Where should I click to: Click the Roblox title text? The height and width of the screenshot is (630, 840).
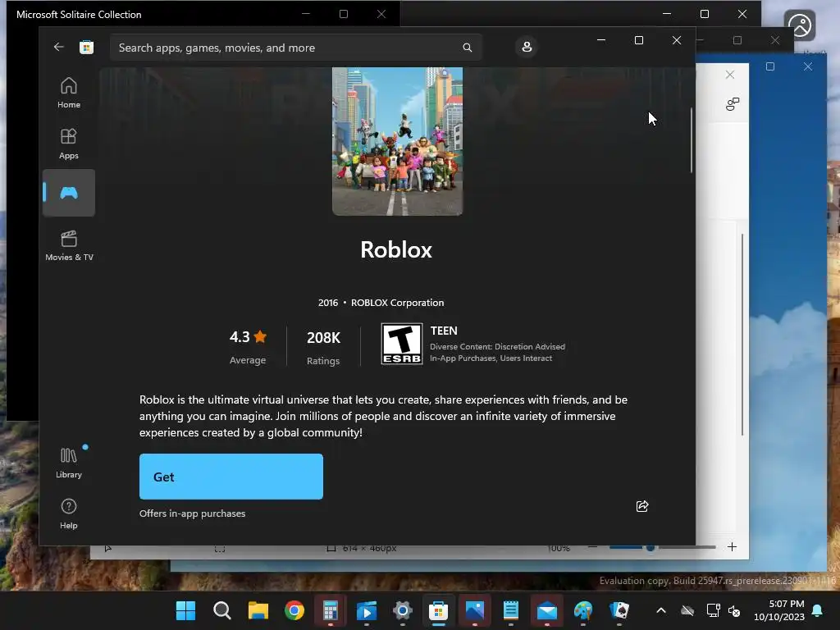pos(396,249)
